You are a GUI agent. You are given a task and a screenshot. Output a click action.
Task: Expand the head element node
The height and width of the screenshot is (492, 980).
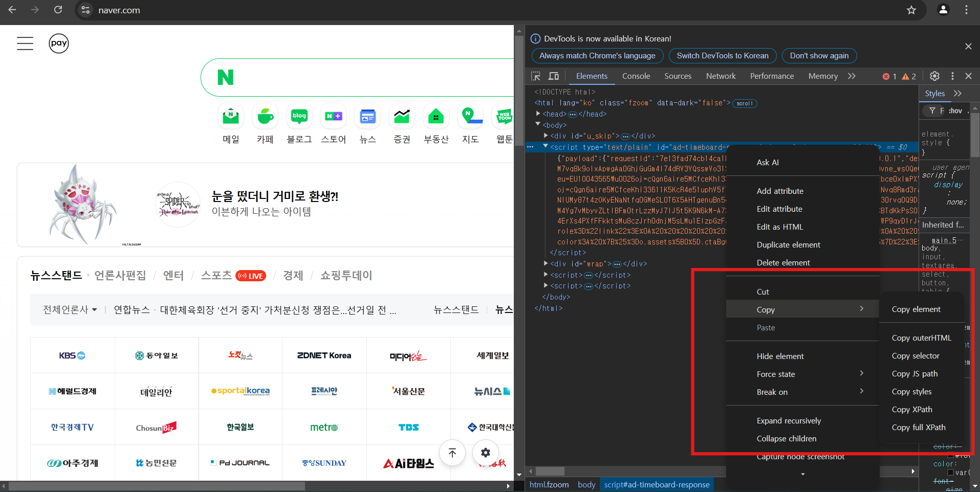pos(538,114)
